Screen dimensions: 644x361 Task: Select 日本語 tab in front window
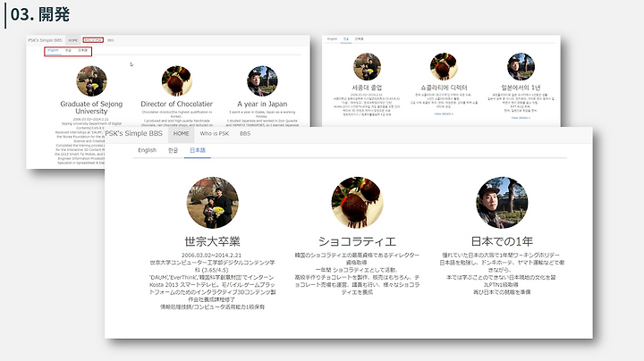(x=198, y=150)
